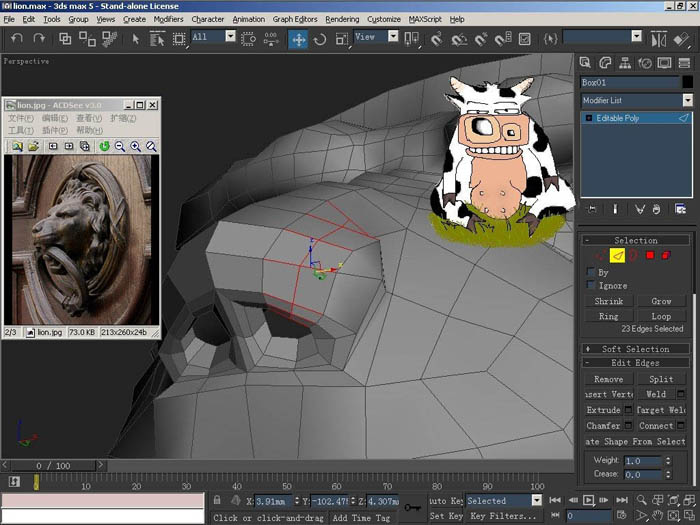This screenshot has width=700, height=525.
Task: Switch to Polygon sub-object selection mode
Action: (650, 255)
